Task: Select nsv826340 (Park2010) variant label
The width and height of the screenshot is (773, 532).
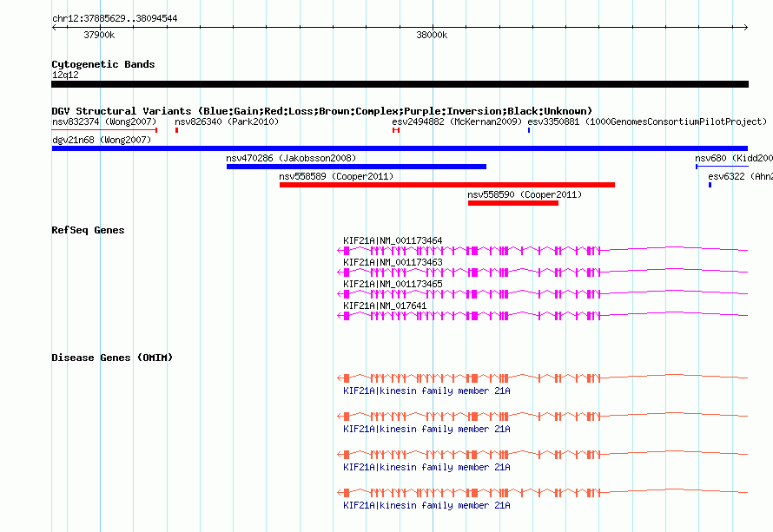Action: pos(227,122)
